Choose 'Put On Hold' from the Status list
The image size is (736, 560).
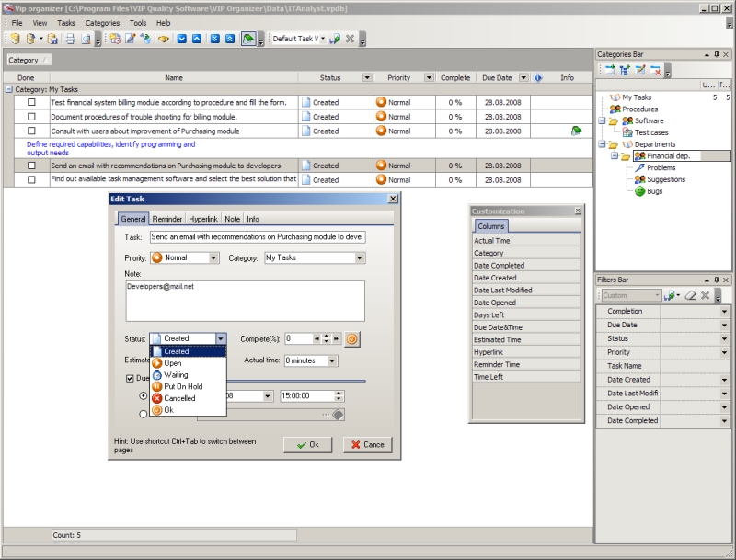coord(183,387)
